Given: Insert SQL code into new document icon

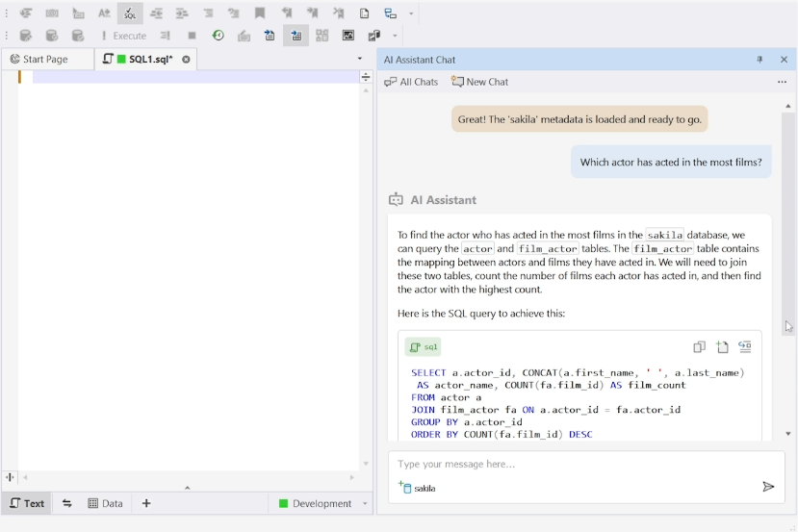Looking at the screenshot, I should pos(722,347).
